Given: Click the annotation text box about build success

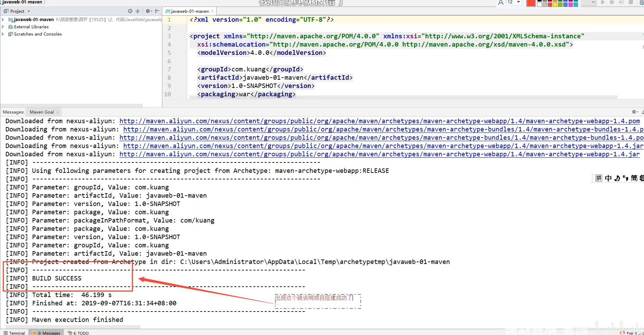Looking at the screenshot, I should pos(318,301).
